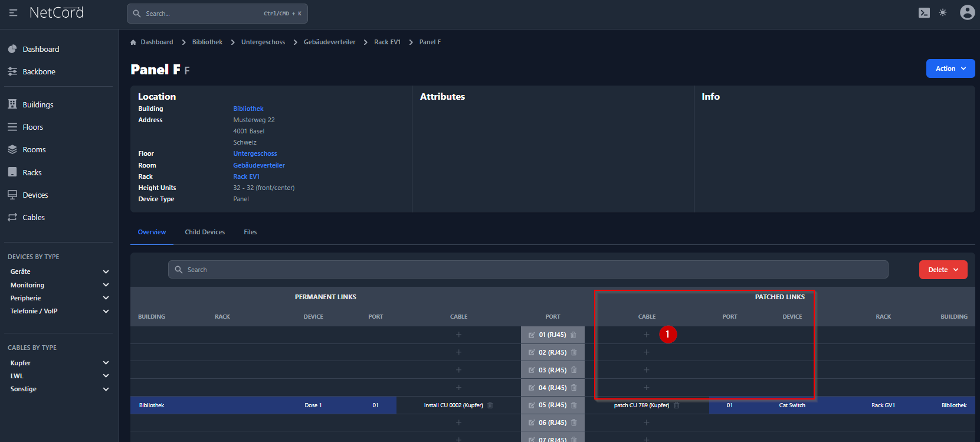Add patched cable plus on port 02 row
The height and width of the screenshot is (442, 980).
646,352
